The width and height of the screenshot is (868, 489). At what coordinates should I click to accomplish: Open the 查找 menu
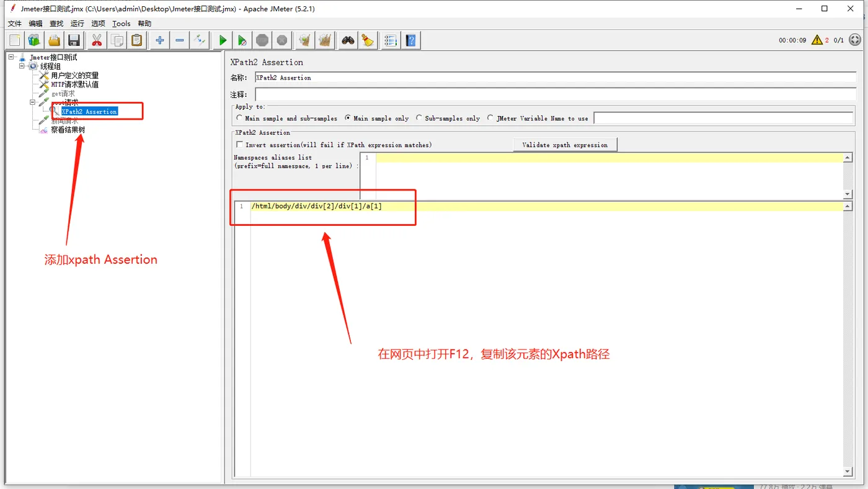coord(56,24)
